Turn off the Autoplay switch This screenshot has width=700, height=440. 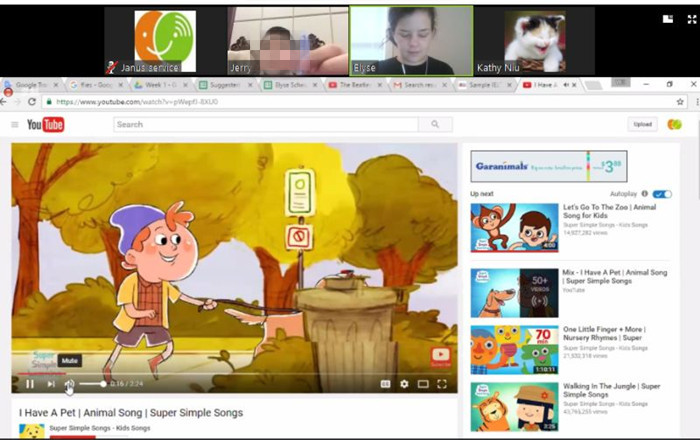click(662, 194)
